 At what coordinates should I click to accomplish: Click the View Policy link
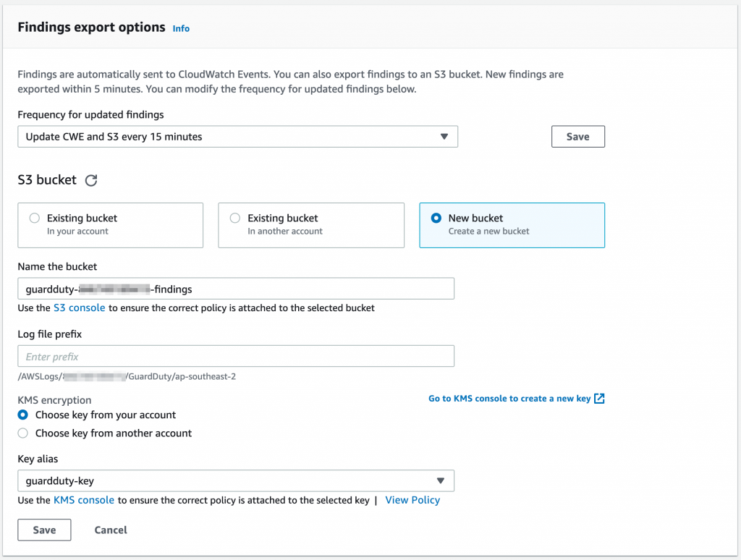point(412,500)
